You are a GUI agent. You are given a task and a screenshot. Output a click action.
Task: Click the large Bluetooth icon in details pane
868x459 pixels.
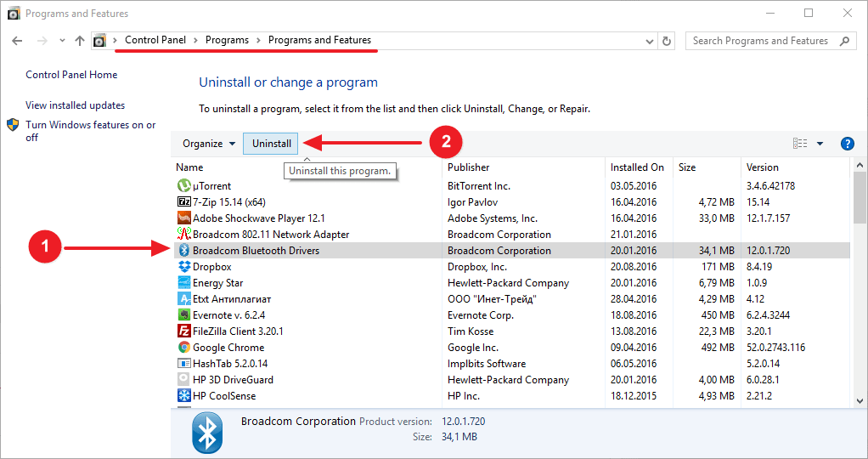(x=207, y=433)
